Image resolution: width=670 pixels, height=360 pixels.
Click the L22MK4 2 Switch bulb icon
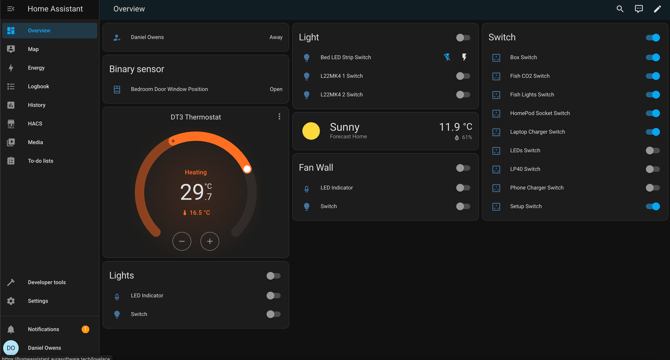coord(306,95)
